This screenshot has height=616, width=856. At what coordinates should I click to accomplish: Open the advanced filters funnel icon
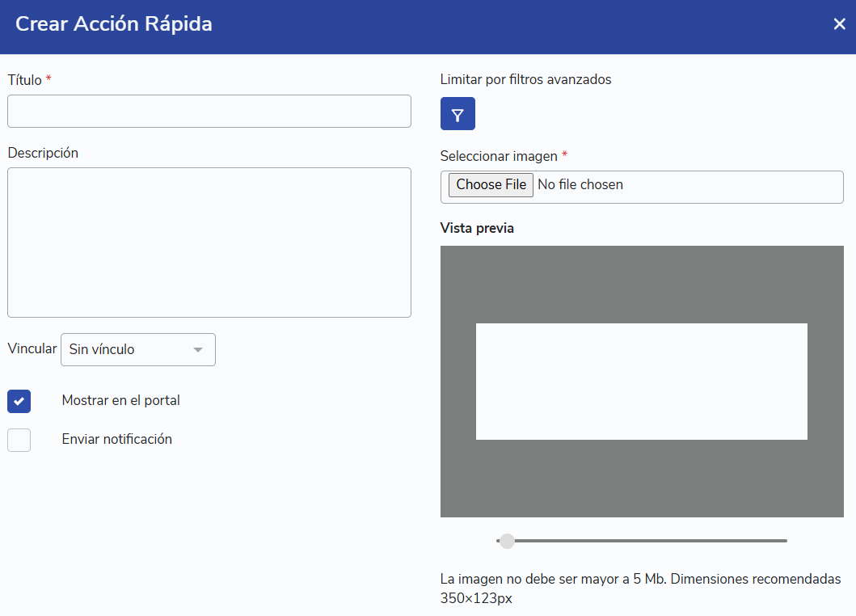pos(458,114)
